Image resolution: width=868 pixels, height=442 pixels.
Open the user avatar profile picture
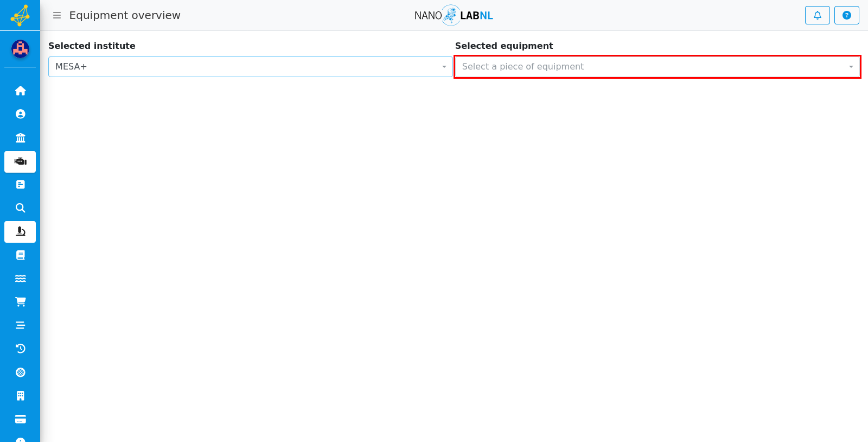tap(20, 49)
